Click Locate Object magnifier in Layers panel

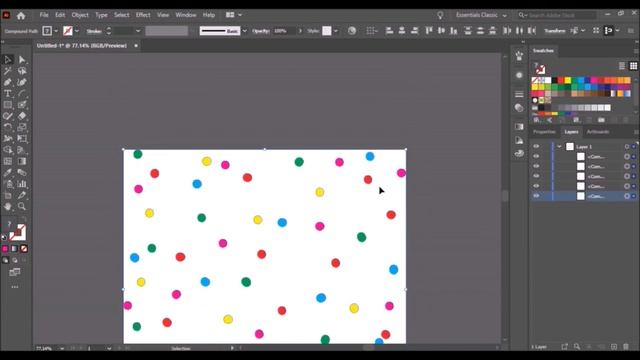577,347
